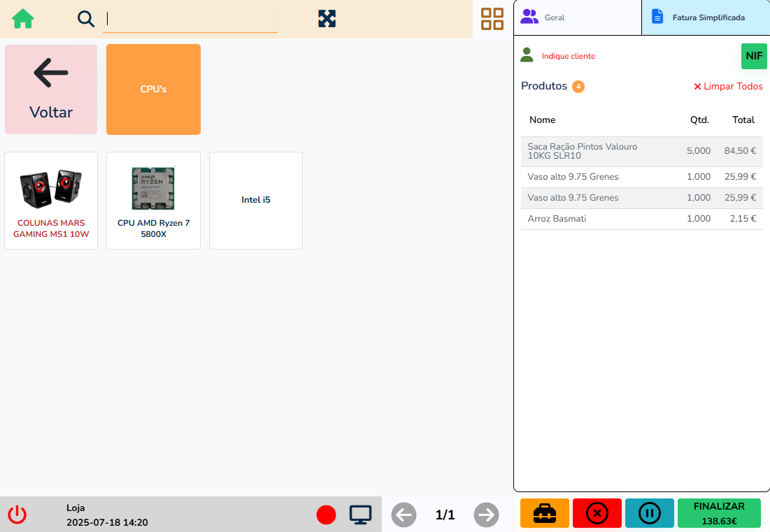Select the Fatura Simplificada tab
The image size is (770, 532).
pos(706,17)
